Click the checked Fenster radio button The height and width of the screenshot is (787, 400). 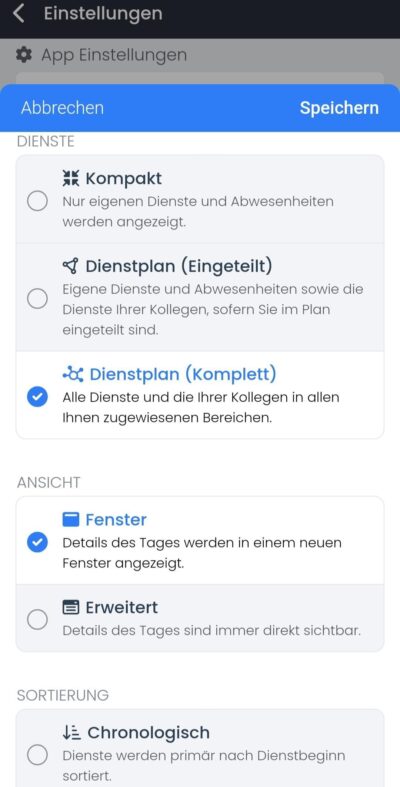(x=38, y=542)
